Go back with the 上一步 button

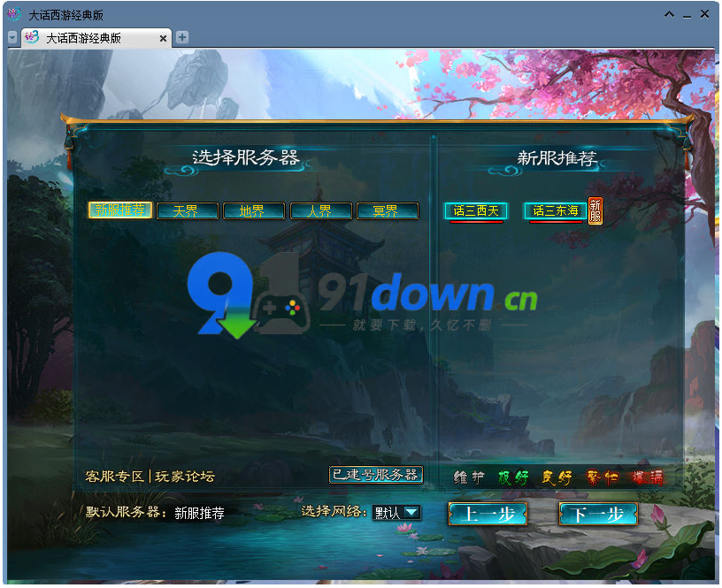(488, 514)
